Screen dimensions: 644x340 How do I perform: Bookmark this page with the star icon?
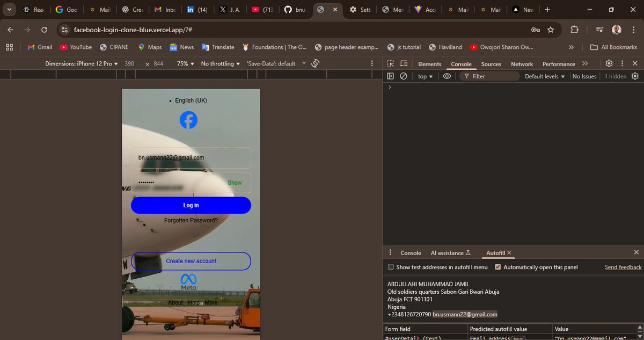coord(551,30)
